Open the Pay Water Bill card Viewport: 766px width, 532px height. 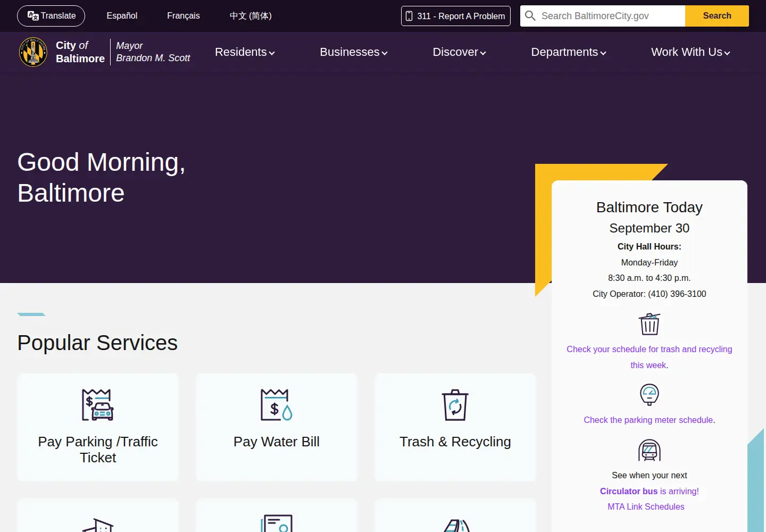[x=277, y=427]
